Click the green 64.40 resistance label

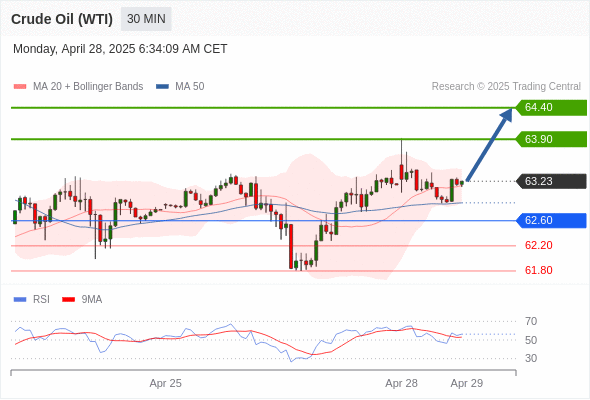point(551,108)
